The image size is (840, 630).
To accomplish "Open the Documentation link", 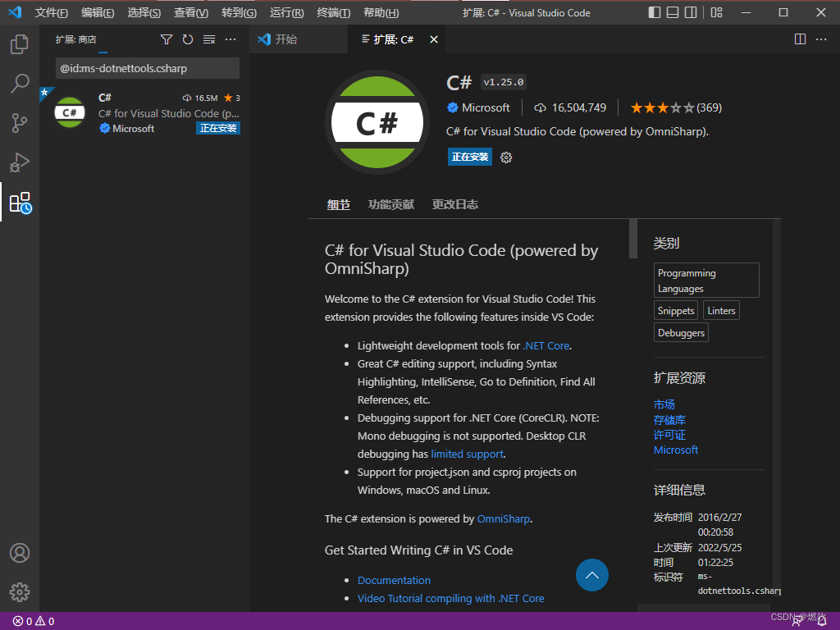I will tap(394, 580).
